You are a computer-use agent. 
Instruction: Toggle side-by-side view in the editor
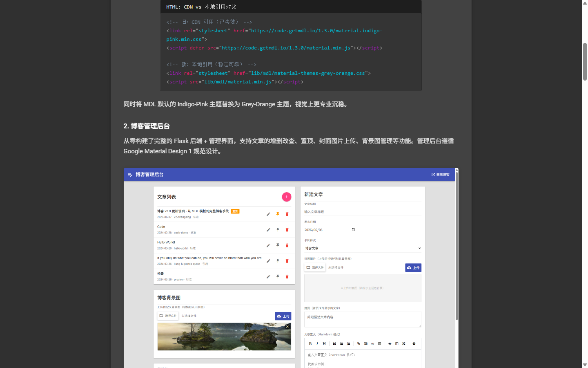[396, 344]
